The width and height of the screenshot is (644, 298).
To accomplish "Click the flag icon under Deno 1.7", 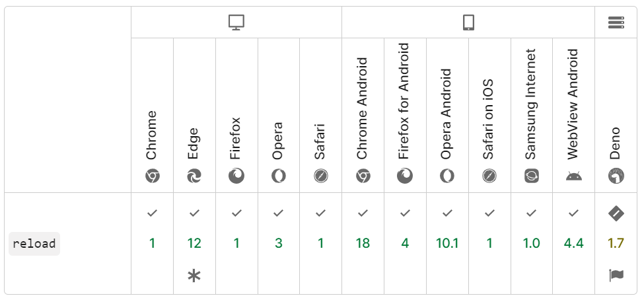I will (x=616, y=275).
